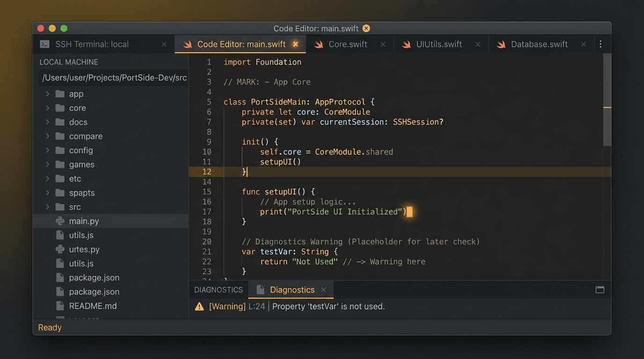The height and width of the screenshot is (359, 644).
Task: Click line number 12 in the gutter
Action: [x=207, y=172]
